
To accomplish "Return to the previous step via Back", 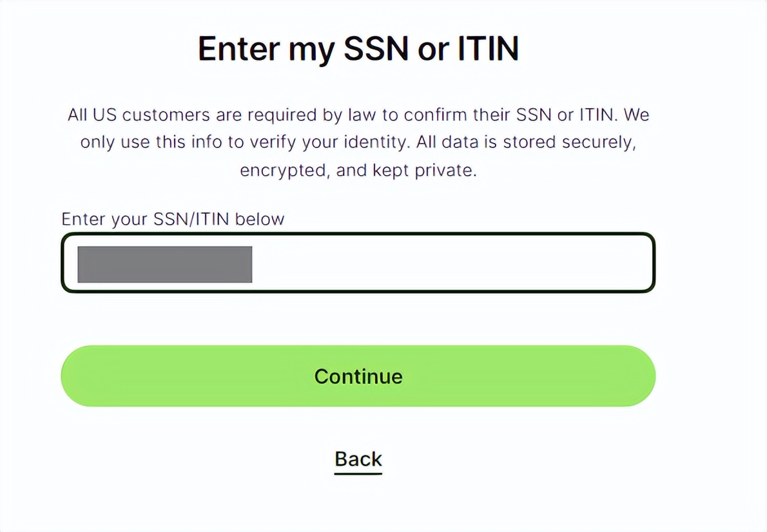I will (x=358, y=459).
